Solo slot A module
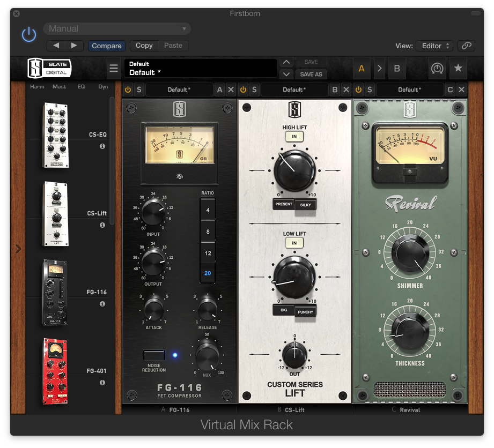 pos(139,89)
